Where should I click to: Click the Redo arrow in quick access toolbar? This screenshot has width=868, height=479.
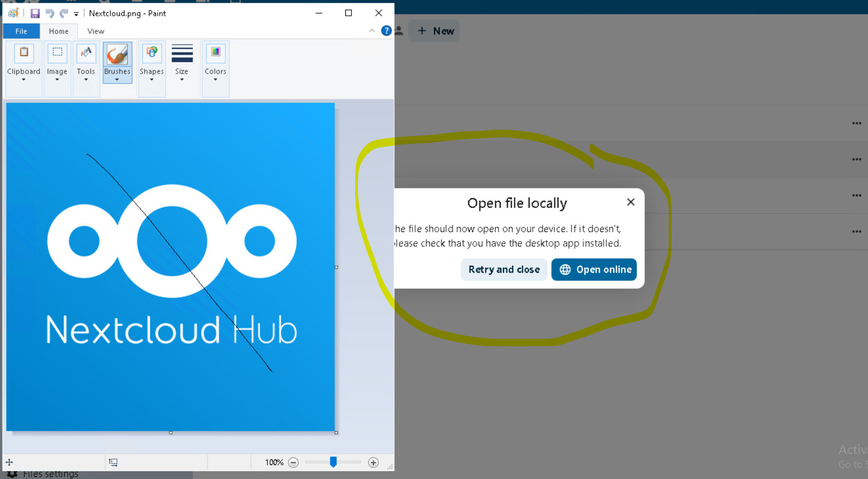point(64,14)
